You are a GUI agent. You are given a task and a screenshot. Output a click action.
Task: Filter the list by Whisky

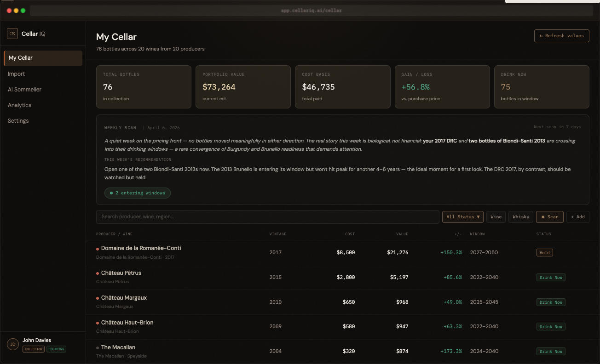[x=521, y=217]
